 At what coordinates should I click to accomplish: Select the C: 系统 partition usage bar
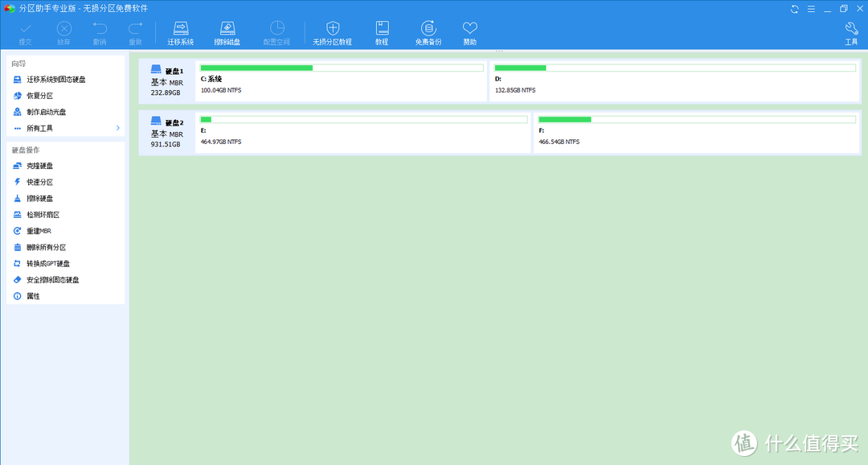pos(341,68)
